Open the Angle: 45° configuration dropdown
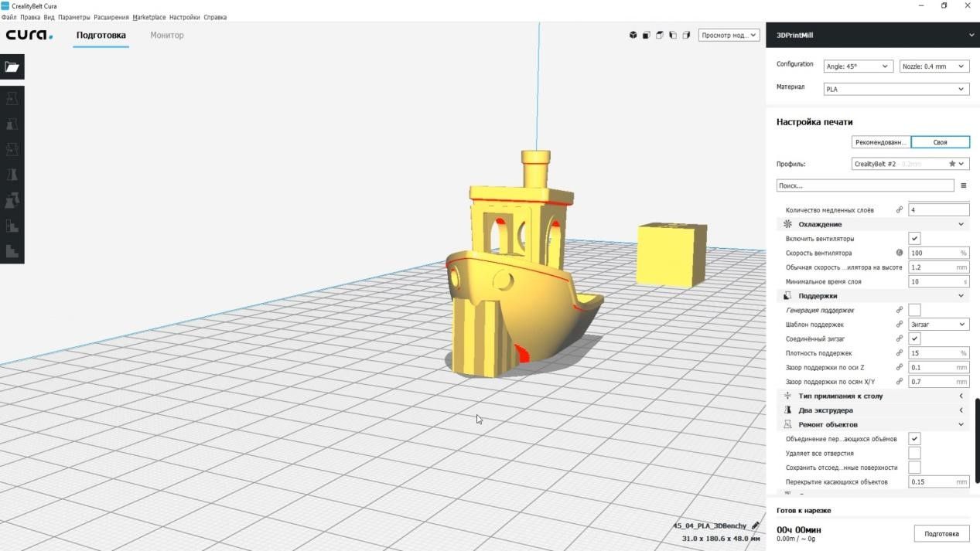980x551 pixels. [859, 66]
